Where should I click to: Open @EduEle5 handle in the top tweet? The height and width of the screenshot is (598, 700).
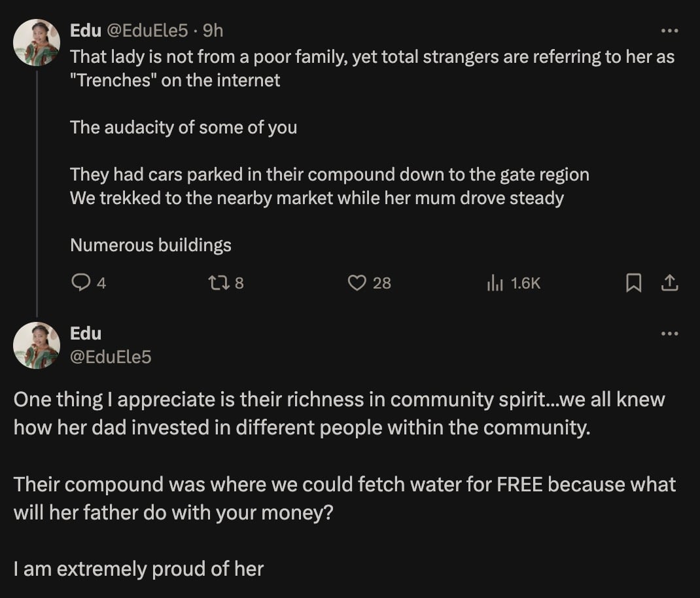point(147,30)
